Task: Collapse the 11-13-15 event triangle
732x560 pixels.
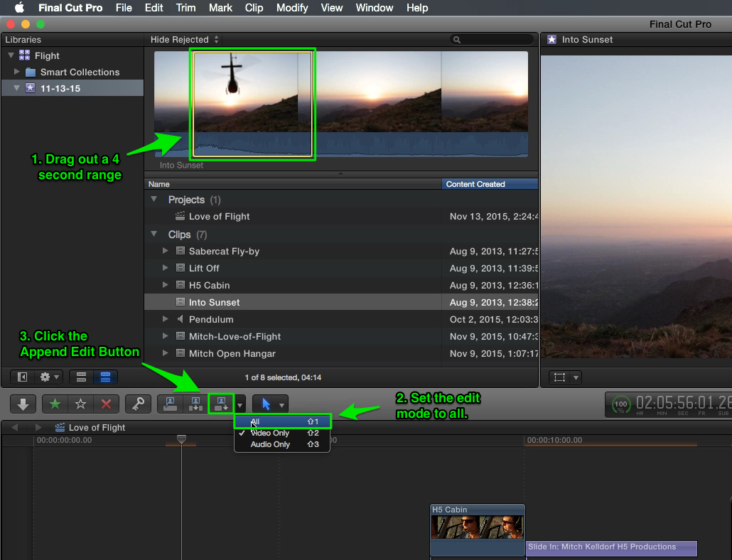Action: (17, 87)
